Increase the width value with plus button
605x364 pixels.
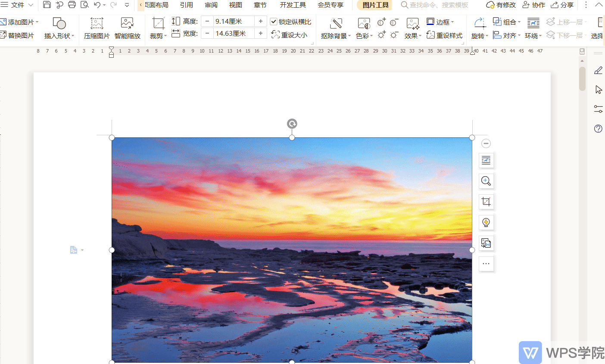coord(261,33)
